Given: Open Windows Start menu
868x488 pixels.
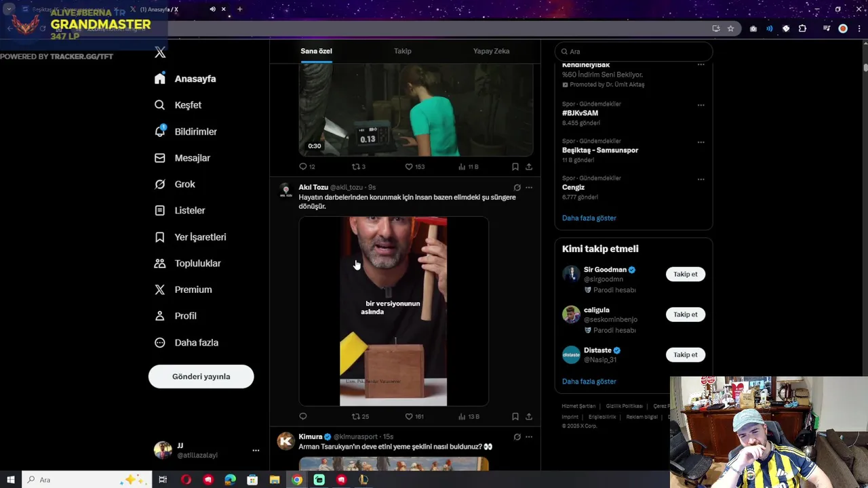Looking at the screenshot, I should click(x=10, y=480).
